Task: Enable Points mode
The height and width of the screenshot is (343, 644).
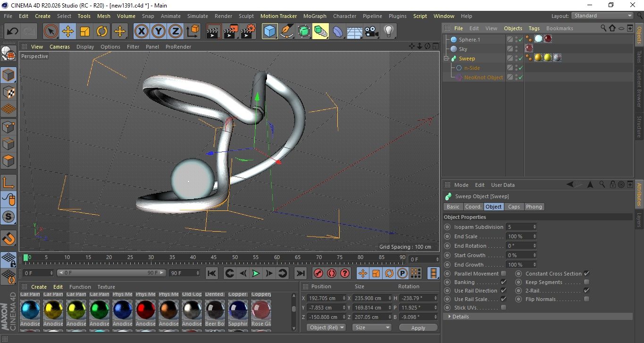Action: (9, 126)
